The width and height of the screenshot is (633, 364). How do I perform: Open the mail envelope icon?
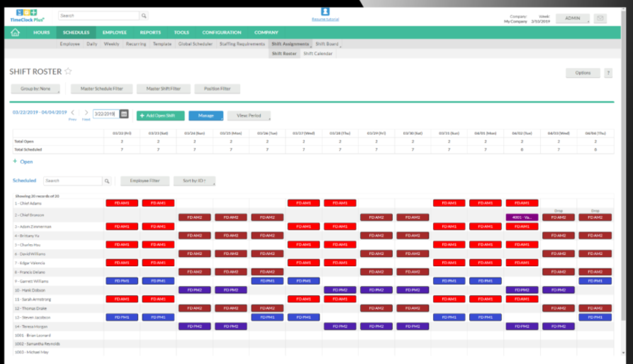click(x=600, y=18)
